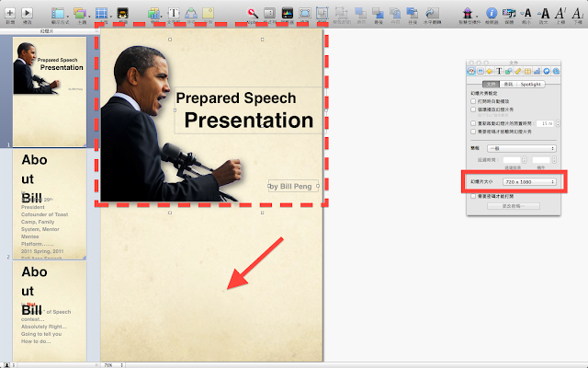The image size is (588, 368).
Task: Open the Media browser icon
Action: point(509,13)
